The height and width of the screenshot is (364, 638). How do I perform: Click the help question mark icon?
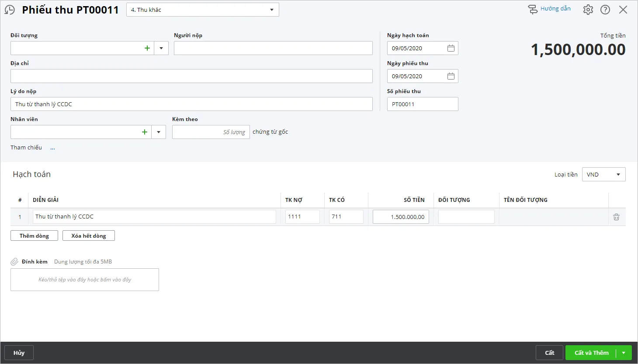click(605, 10)
